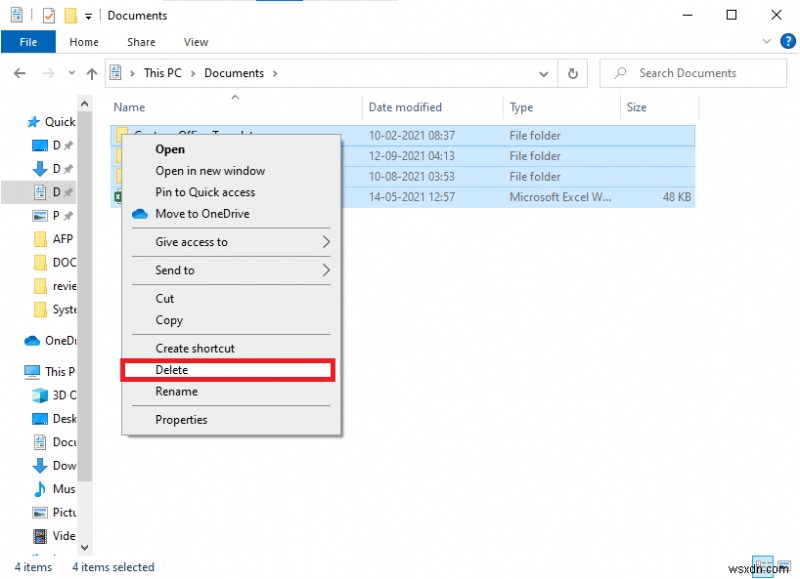
Task: Expand the ribbon using the chevron
Action: (766, 41)
